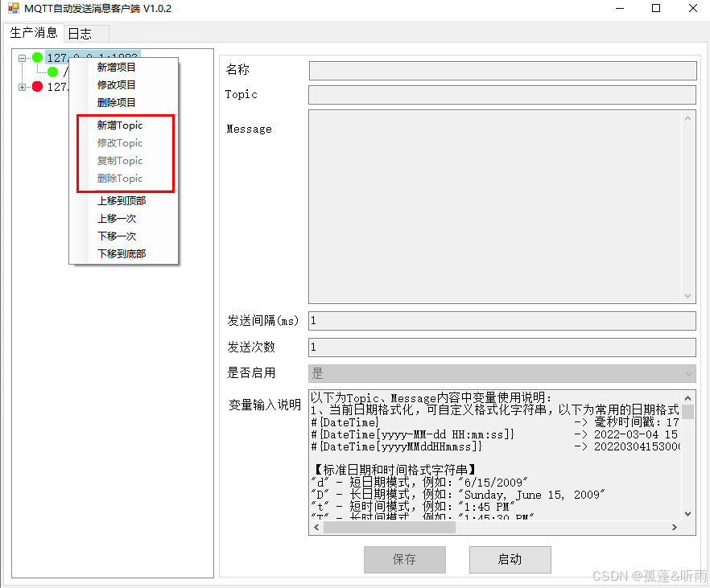Click the 变量输入说明 vertical scroll-down arrow
Viewport: 710px width, 588px height.
click(687, 514)
